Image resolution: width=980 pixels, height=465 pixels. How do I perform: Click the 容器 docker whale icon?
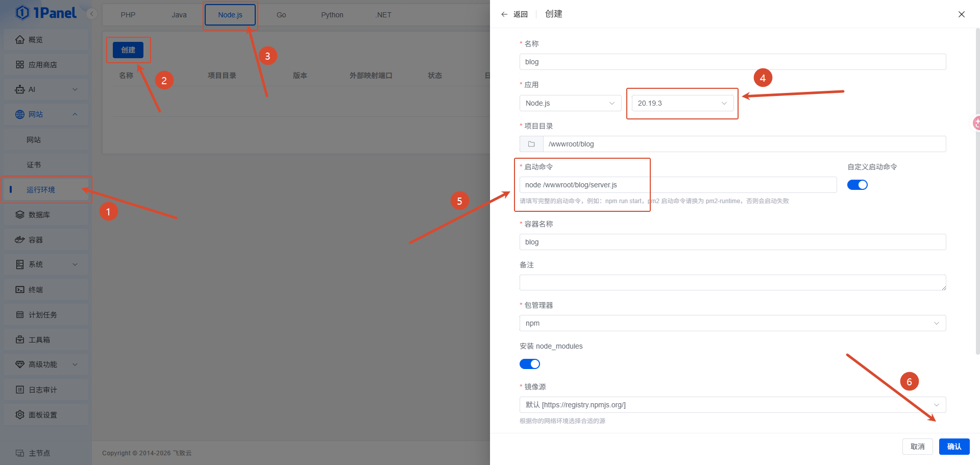click(20, 239)
